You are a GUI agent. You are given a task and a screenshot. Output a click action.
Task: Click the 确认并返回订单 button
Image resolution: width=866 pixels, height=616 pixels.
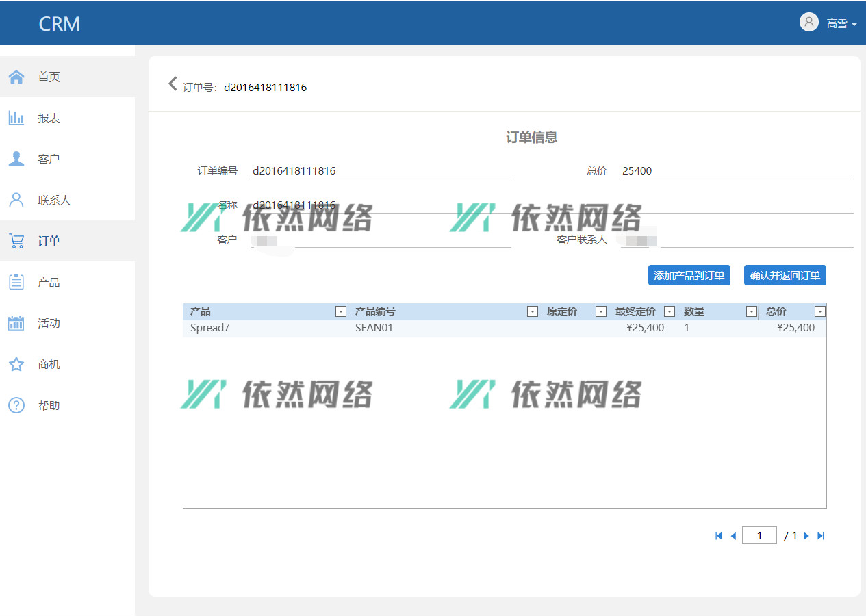[785, 275]
